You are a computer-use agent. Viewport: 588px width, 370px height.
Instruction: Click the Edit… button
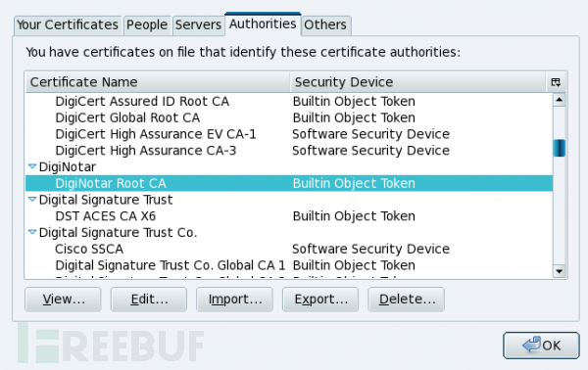point(149,300)
